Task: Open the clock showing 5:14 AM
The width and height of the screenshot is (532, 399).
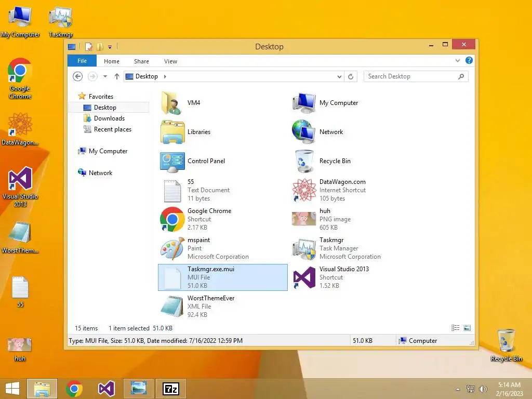Action: click(x=509, y=389)
